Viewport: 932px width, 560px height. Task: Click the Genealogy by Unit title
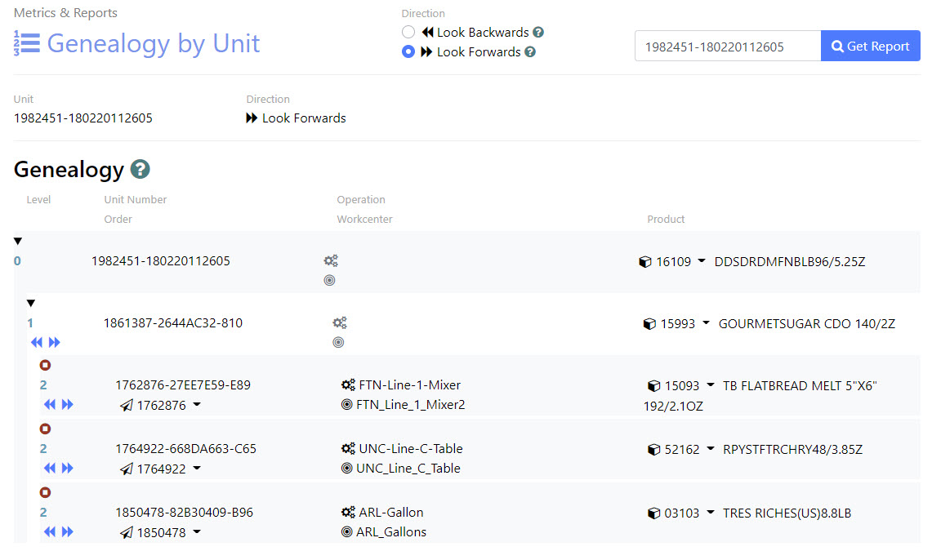click(153, 43)
